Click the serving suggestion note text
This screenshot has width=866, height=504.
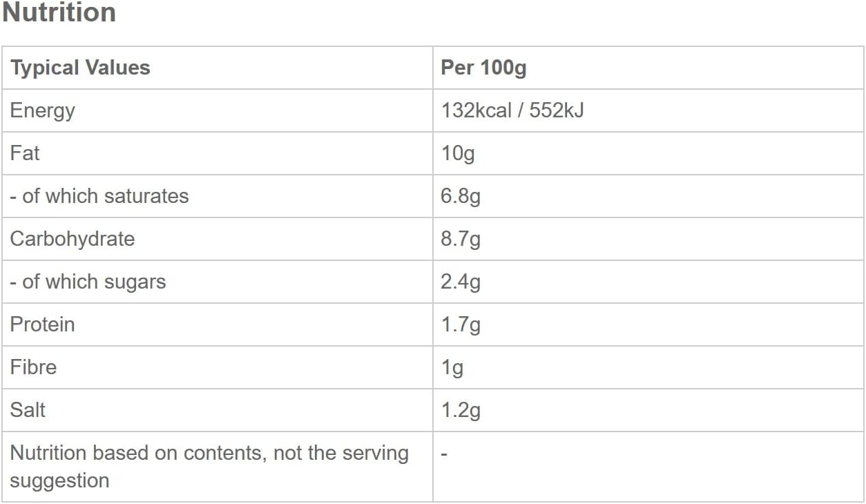(x=209, y=467)
